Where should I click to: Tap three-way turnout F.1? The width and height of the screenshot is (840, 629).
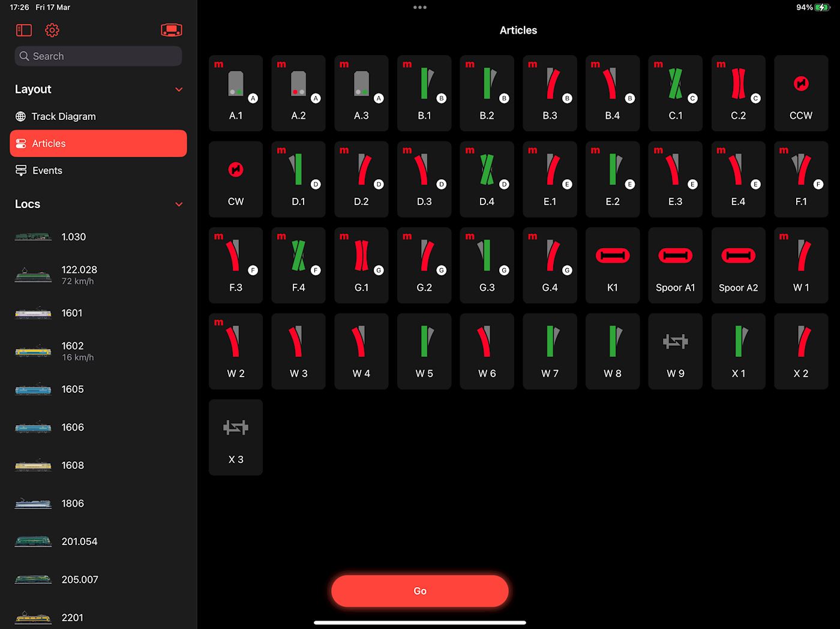tap(801, 179)
